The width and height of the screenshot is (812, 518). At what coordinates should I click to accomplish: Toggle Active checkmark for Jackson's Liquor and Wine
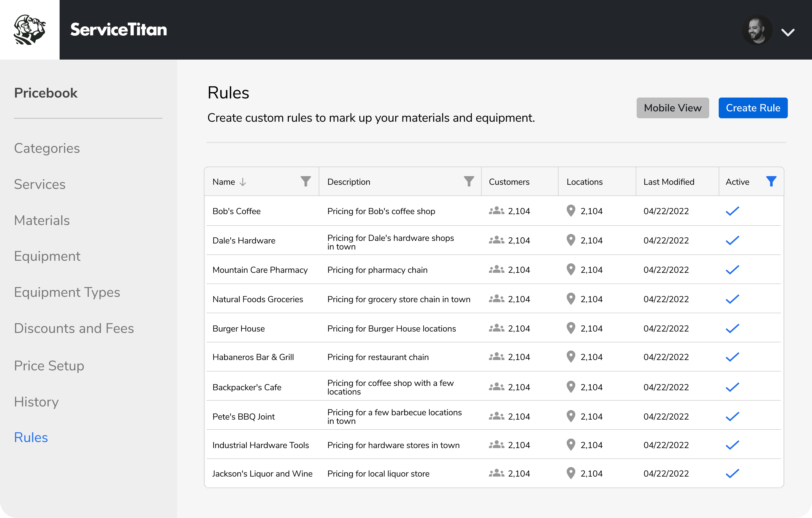click(x=732, y=473)
